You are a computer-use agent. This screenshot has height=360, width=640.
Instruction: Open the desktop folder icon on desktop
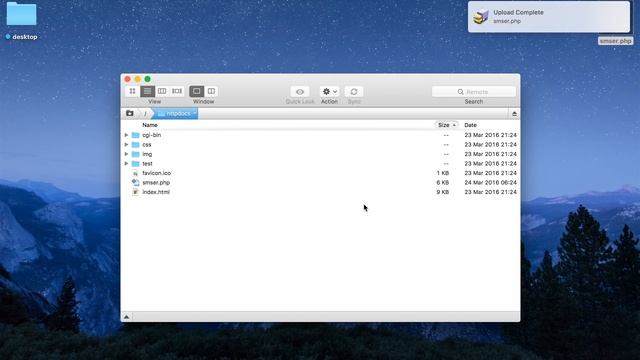[21, 14]
